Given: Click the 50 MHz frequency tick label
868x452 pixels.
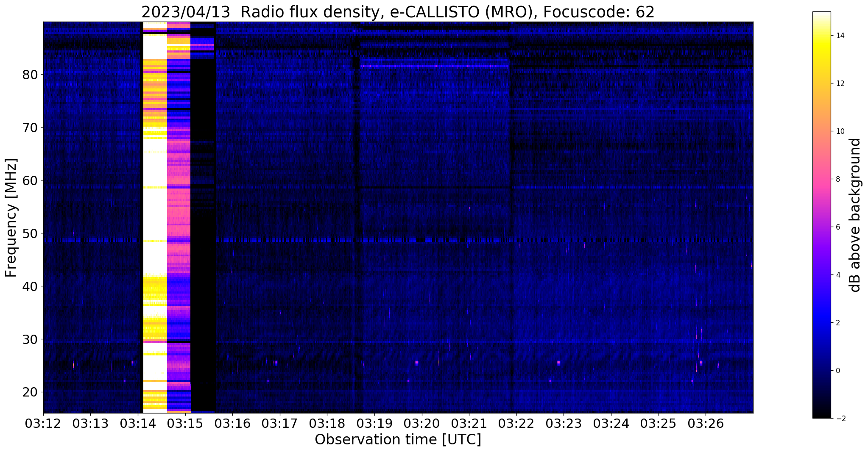Looking at the screenshot, I should pos(30,233).
